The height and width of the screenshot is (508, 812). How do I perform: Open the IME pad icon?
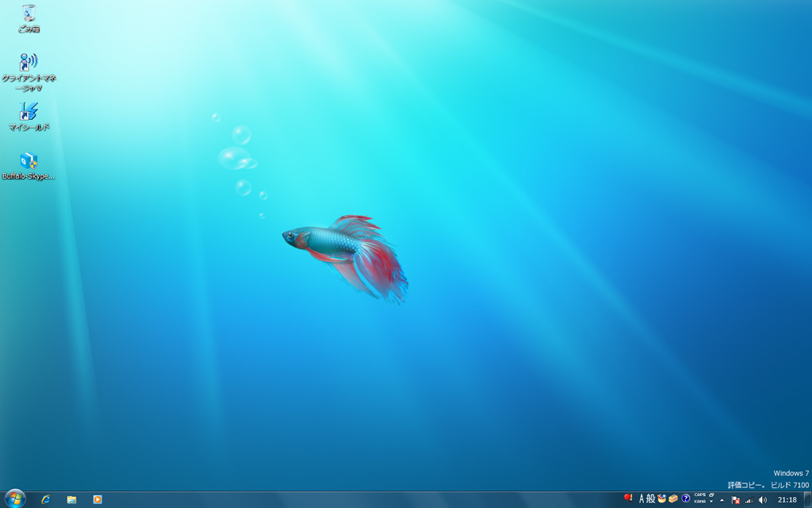[x=662, y=498]
